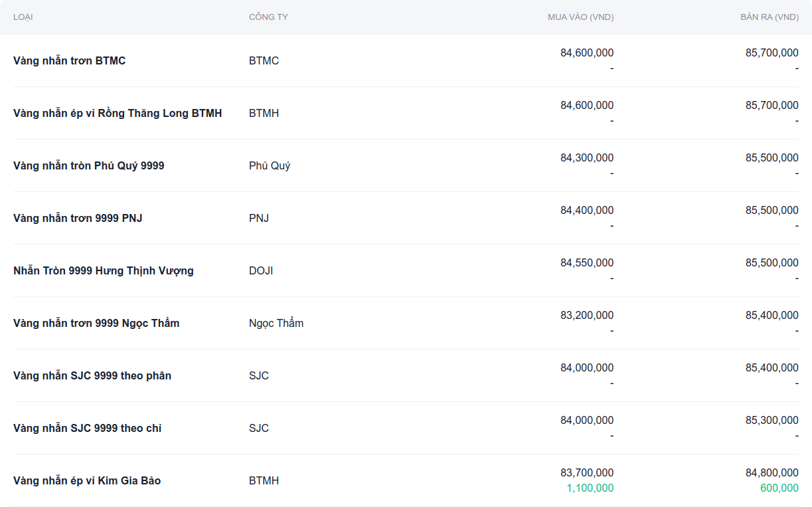Select the Phú Quý company name cell
The image size is (812, 507).
pos(270,165)
